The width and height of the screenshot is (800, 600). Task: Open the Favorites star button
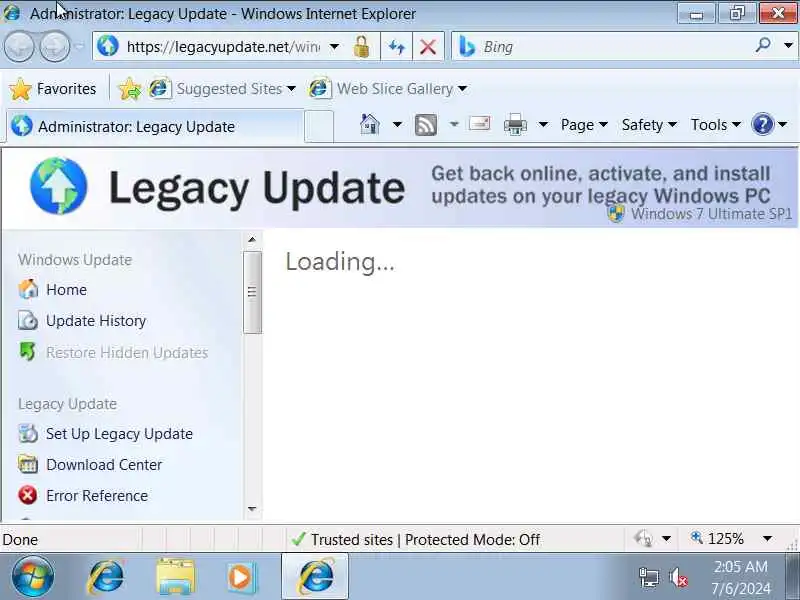[52, 89]
